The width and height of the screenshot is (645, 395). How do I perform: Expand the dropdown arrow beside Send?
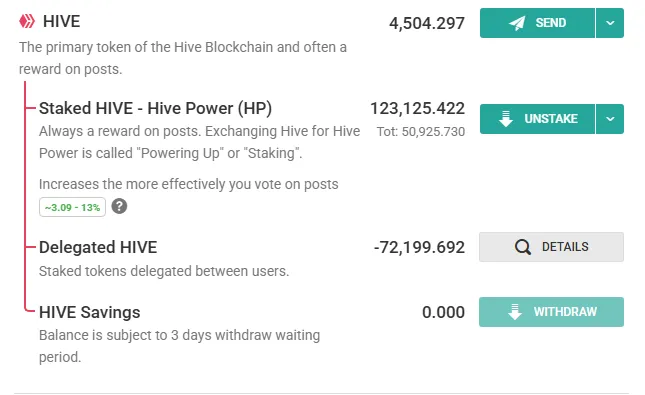click(610, 23)
